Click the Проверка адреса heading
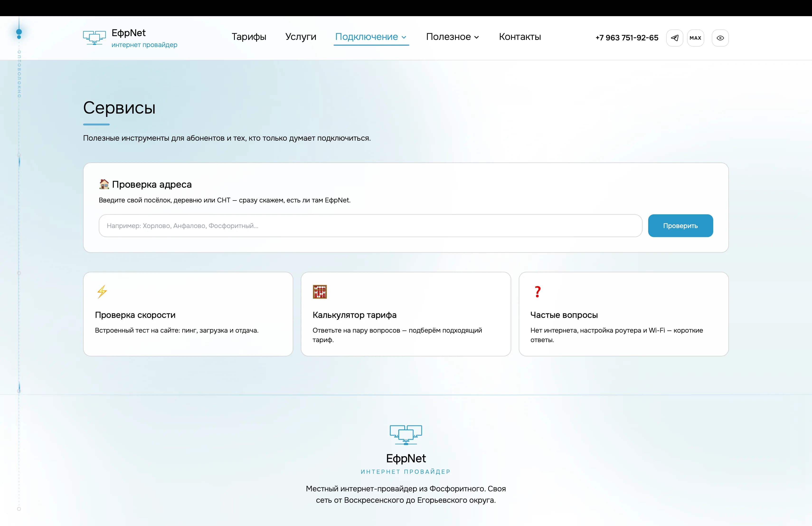Image resolution: width=812 pixels, height=526 pixels. (152, 184)
